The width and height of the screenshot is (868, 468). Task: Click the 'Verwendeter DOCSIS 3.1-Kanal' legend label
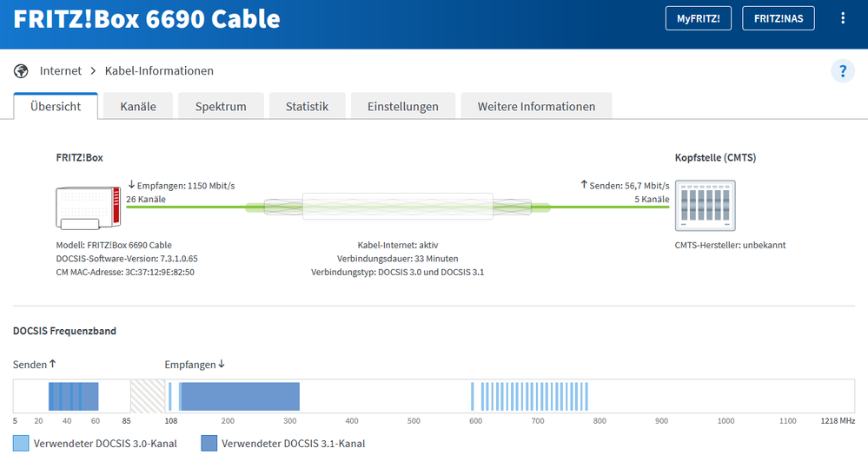click(294, 443)
